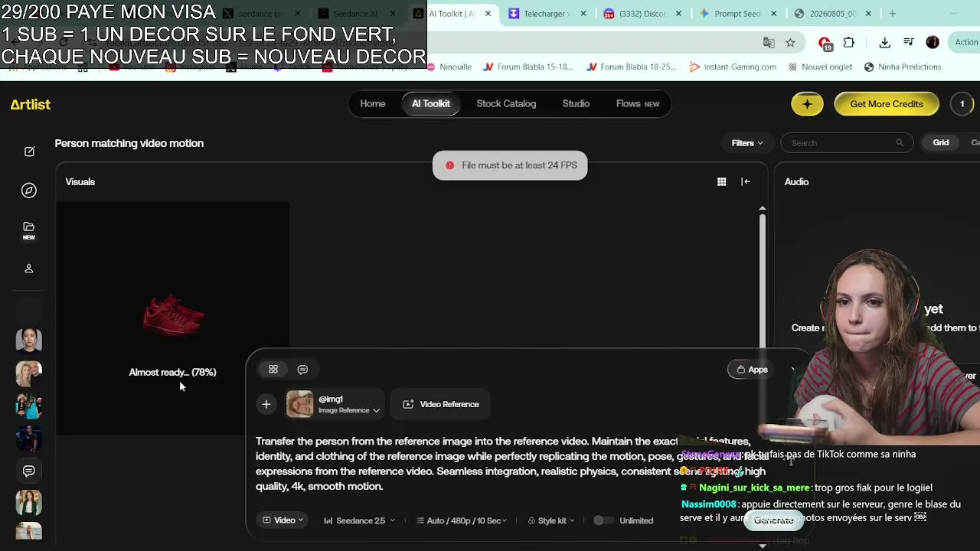This screenshot has height=551, width=980.
Task: Select the AI Toolkit nav tab
Action: 431,104
